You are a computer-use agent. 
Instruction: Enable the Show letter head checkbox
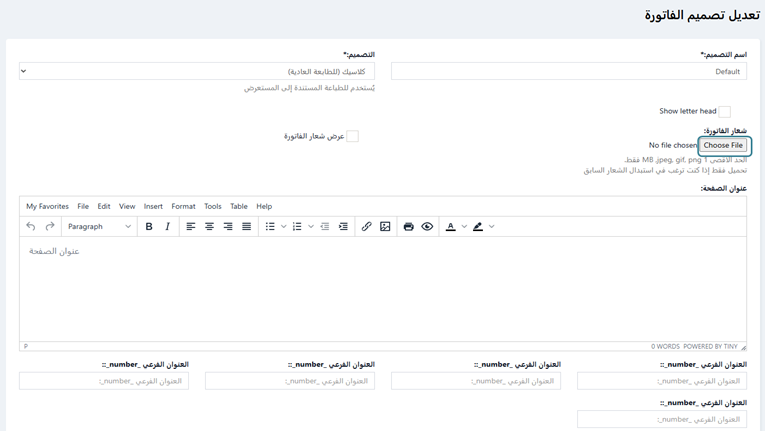tap(724, 112)
